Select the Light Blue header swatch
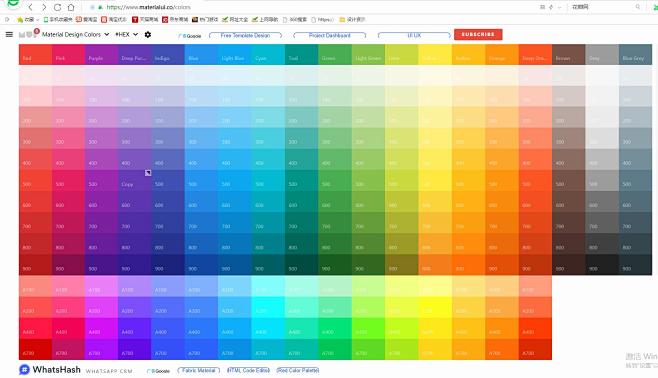Image resolution: width=658 pixels, height=378 pixels. (235, 55)
